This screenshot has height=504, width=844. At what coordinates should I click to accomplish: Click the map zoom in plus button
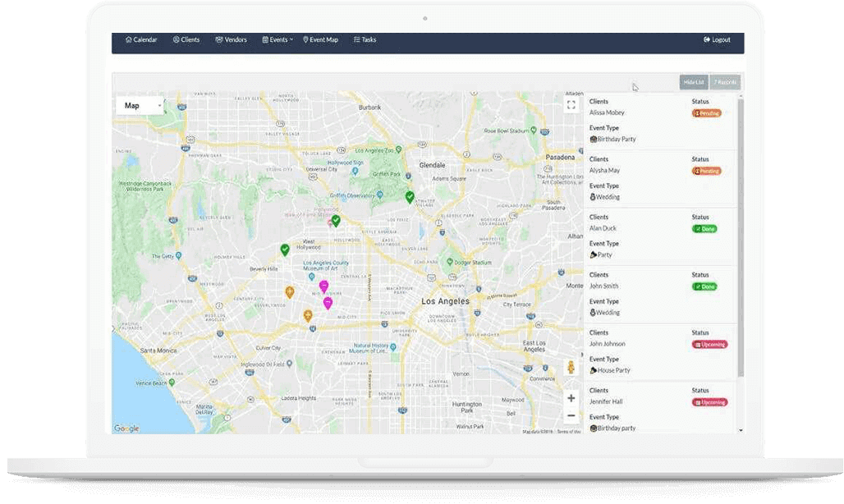[x=571, y=398]
